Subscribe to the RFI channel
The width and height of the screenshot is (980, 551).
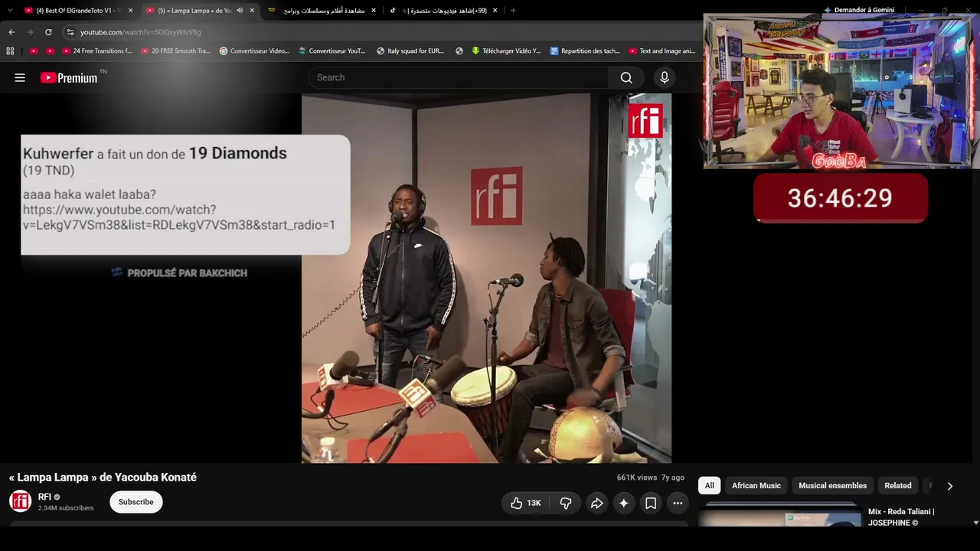(x=136, y=502)
